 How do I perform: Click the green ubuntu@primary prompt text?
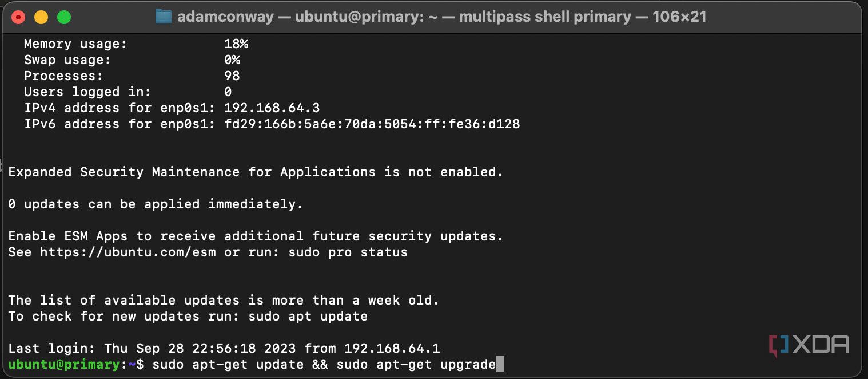63,364
